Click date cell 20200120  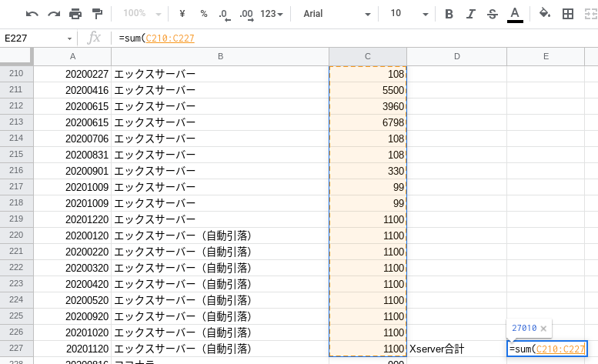pos(72,235)
